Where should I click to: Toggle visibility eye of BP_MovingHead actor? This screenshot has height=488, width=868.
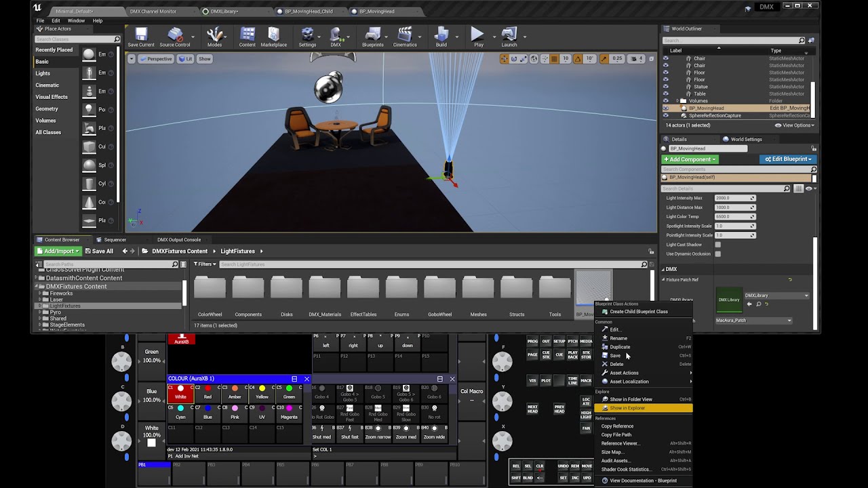(665, 108)
